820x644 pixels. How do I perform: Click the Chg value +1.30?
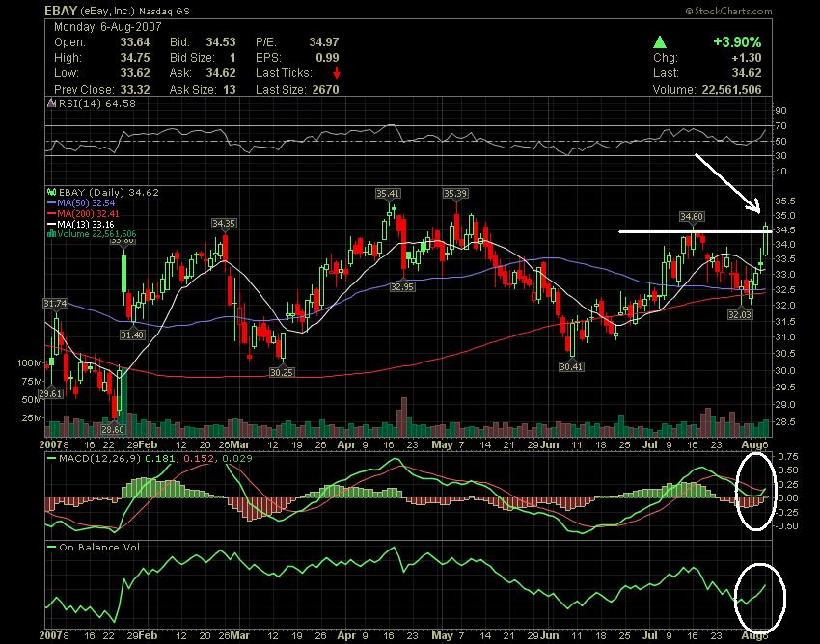pos(747,58)
